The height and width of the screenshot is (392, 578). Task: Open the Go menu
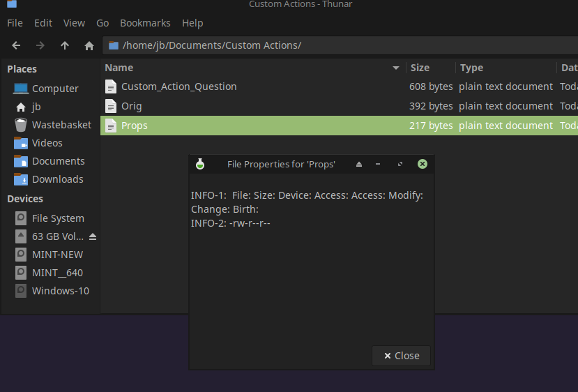[102, 23]
